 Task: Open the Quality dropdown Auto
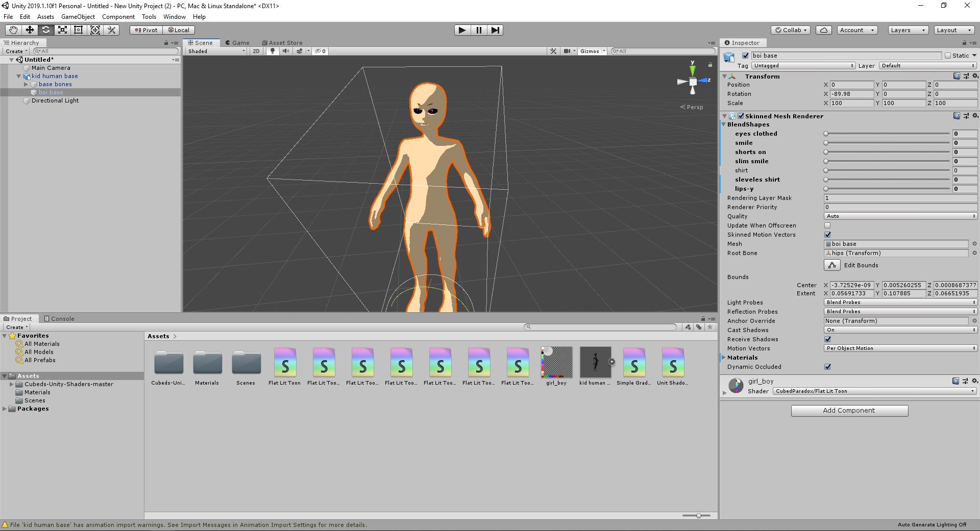pyautogui.click(x=900, y=216)
